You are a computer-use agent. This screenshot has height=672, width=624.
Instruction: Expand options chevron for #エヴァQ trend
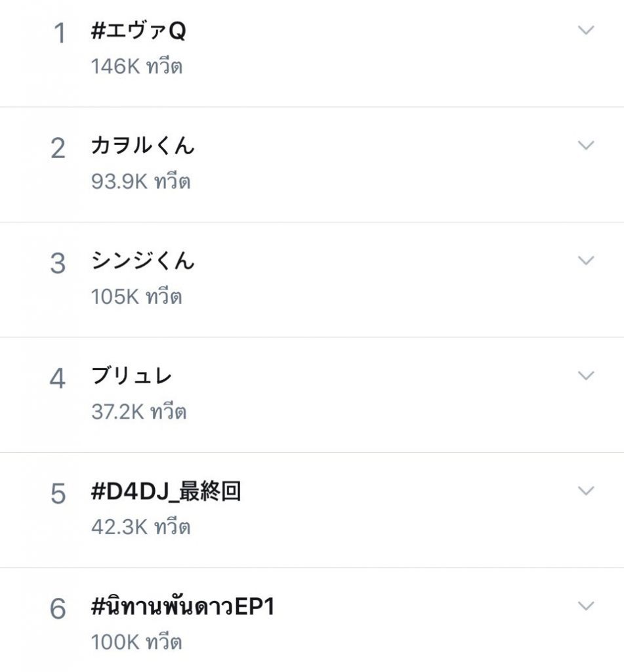586,30
